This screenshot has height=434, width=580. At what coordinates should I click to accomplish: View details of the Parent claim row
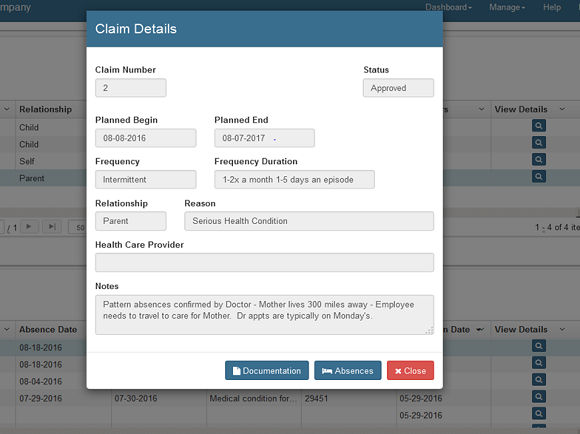[539, 176]
